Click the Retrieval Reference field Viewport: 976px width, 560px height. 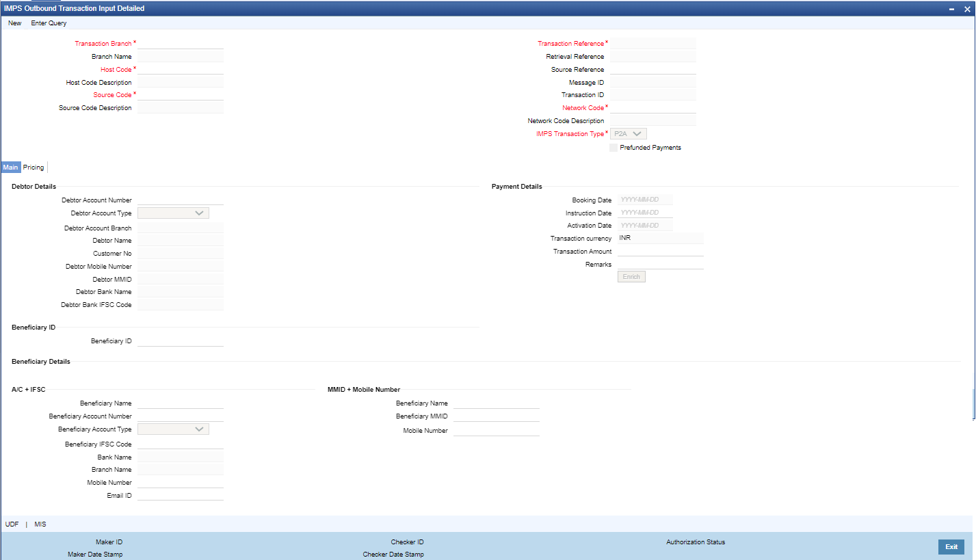pyautogui.click(x=653, y=56)
